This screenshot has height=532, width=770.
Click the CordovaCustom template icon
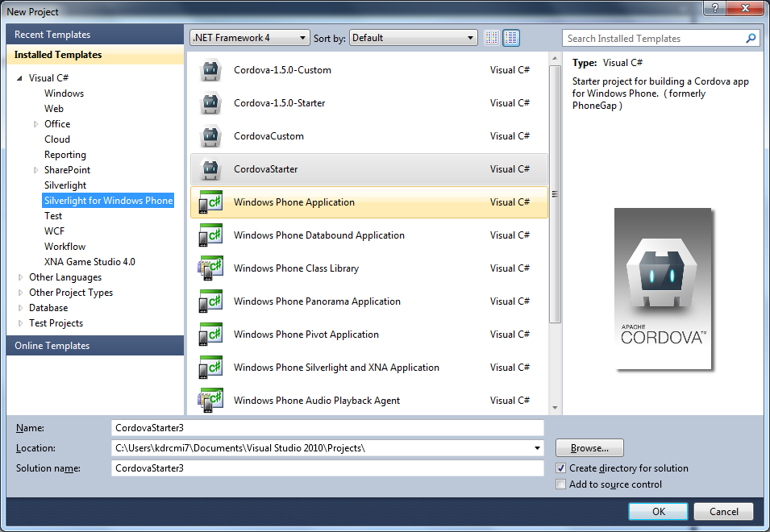click(210, 136)
